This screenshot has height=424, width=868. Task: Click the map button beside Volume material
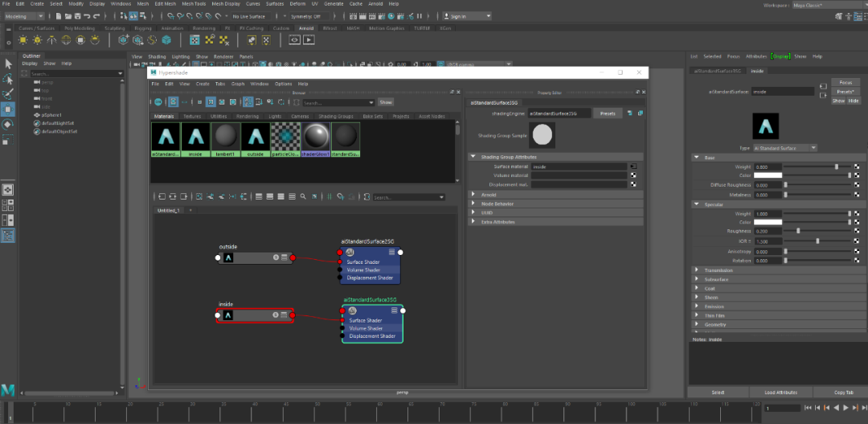click(633, 175)
